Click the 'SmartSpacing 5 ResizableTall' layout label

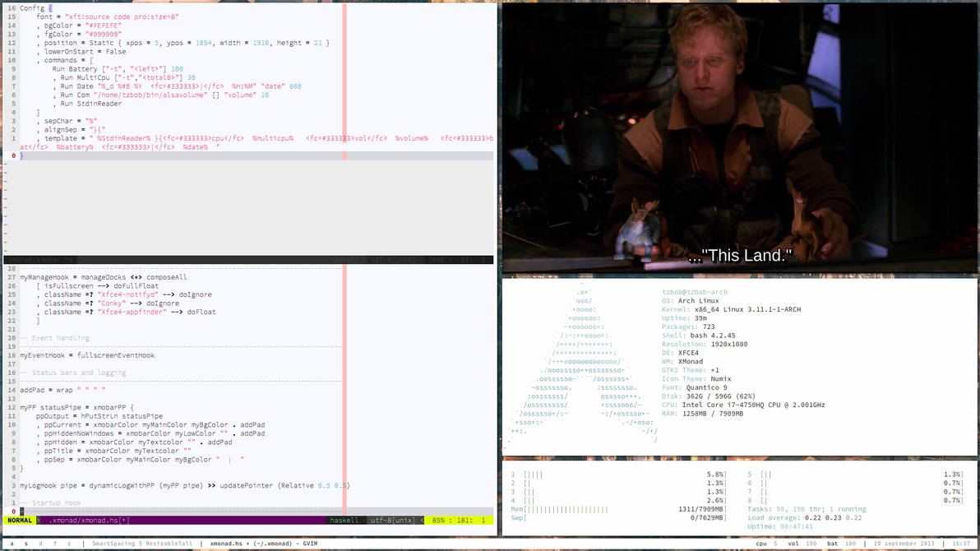[142, 544]
